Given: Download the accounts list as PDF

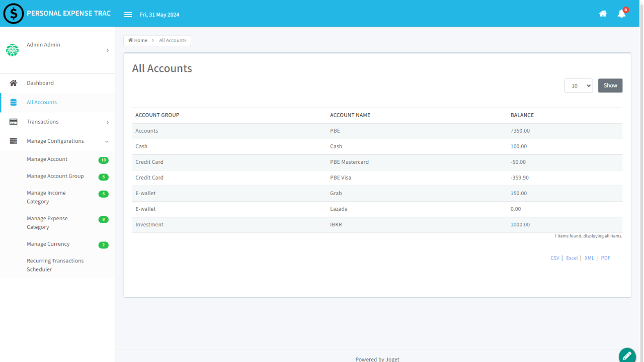Looking at the screenshot, I should click(605, 258).
